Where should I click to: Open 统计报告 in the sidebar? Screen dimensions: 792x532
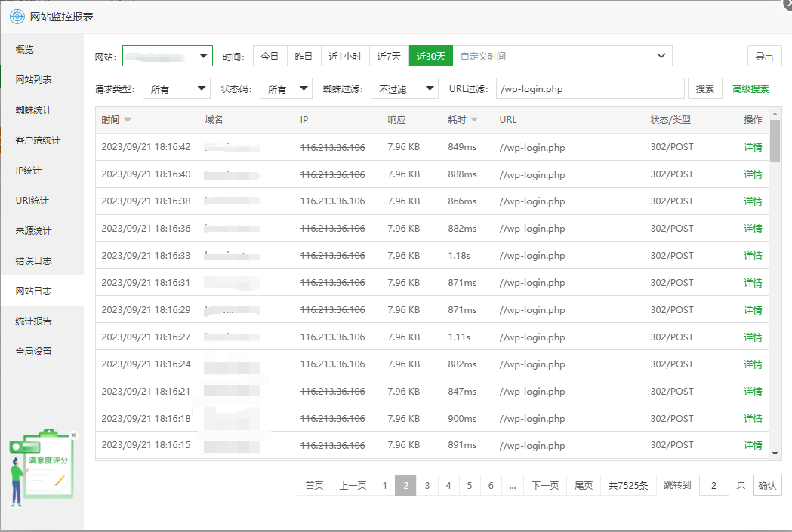[x=42, y=321]
